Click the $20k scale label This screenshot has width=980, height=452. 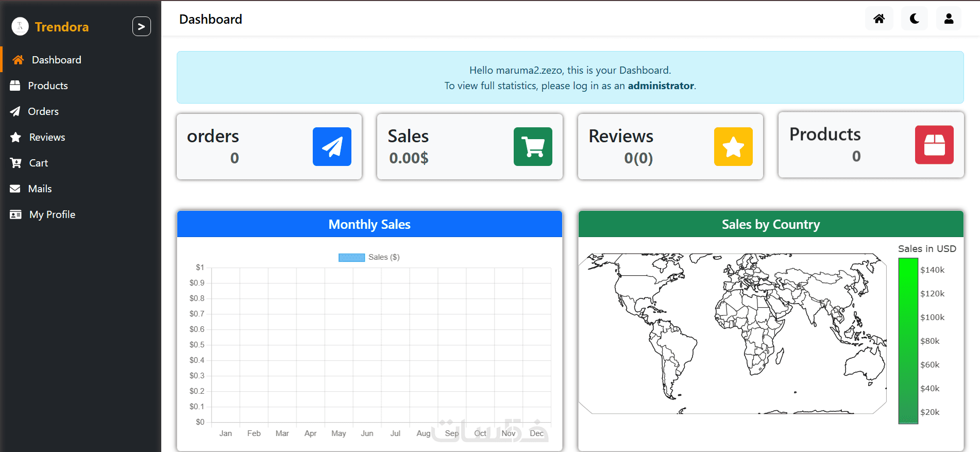(x=930, y=412)
